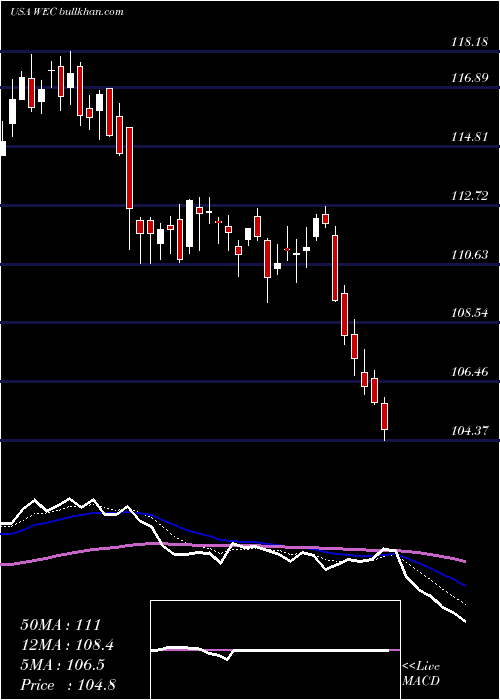Click the 5MA : 106.5 value
Viewport: 500px width, 700px height.
coord(62,665)
